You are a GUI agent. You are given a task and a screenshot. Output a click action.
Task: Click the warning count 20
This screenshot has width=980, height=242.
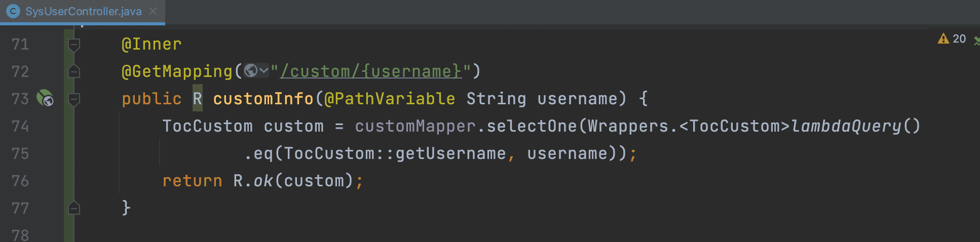click(x=959, y=38)
